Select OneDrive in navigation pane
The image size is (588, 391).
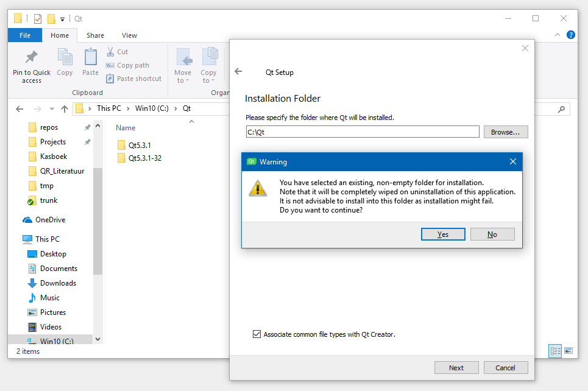(x=50, y=220)
